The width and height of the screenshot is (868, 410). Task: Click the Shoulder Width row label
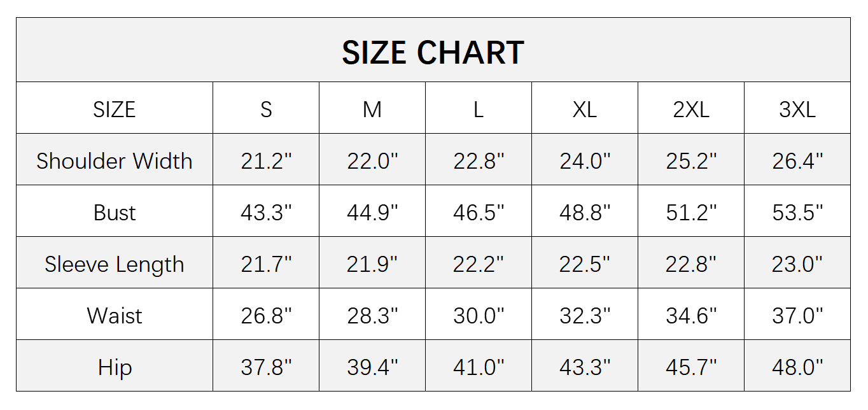click(115, 161)
